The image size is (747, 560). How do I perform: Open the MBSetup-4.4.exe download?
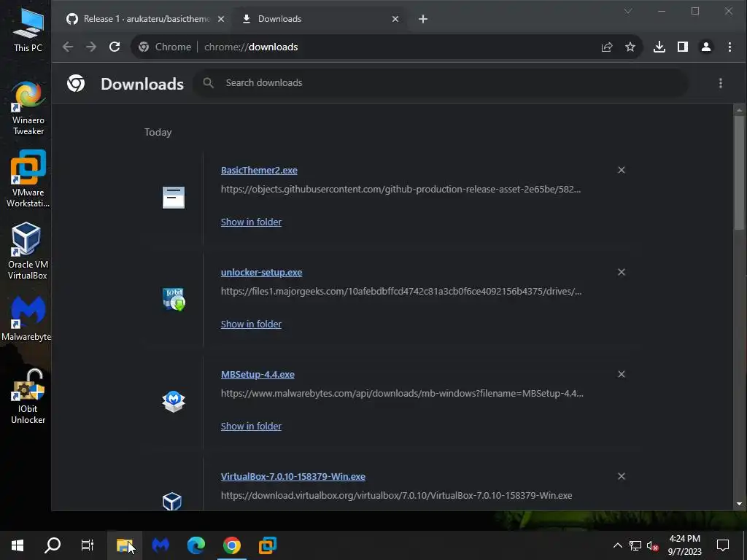pos(258,375)
